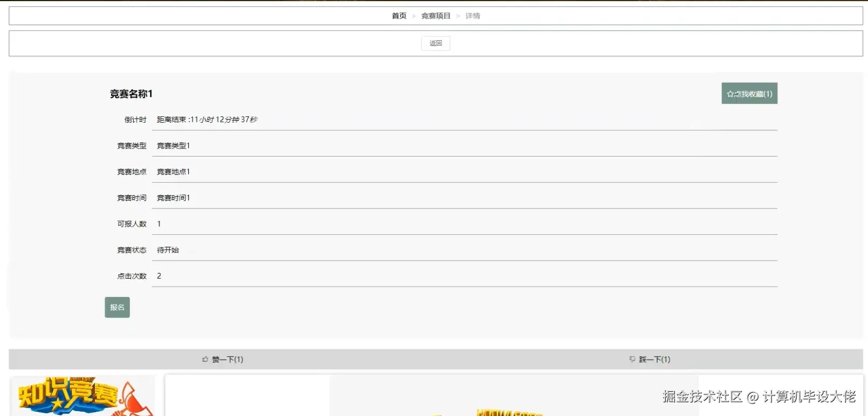Click the 可报人数 label

[132, 224]
